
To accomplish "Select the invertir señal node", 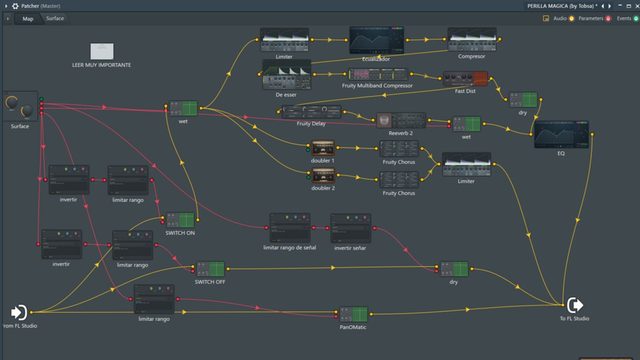I will coord(351,228).
